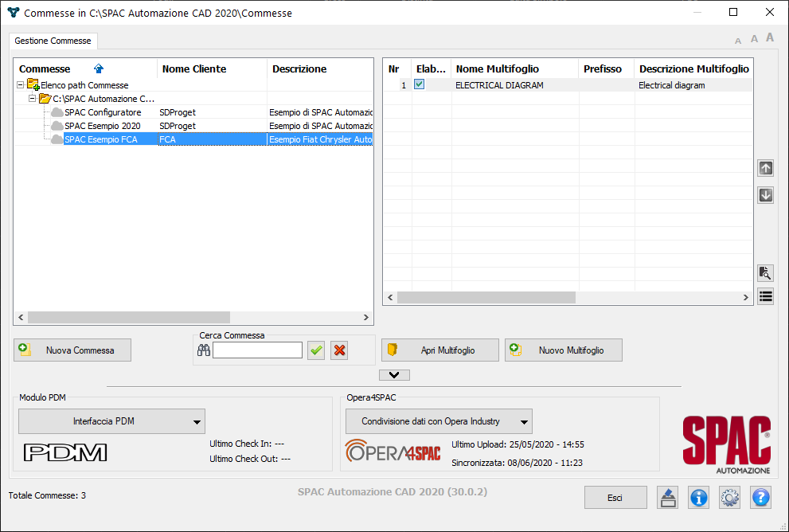Select the ELECTRICAL DIAGRAM multifoglio name
The width and height of the screenshot is (789, 532).
tap(499, 85)
